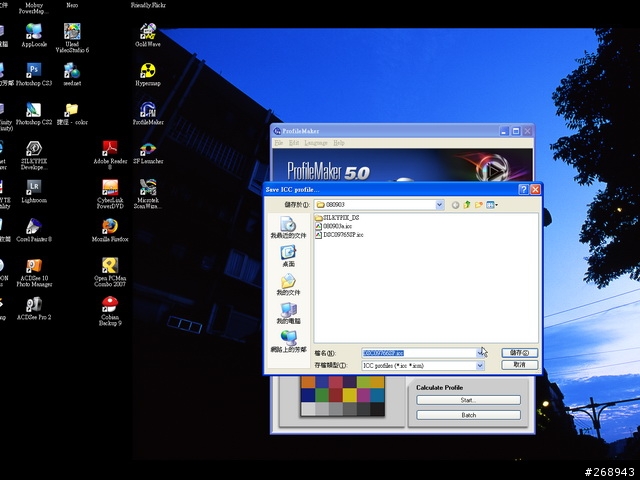Image resolution: width=640 pixels, height=480 pixels.
Task: Open the SP Launcher desktop icon
Action: [x=148, y=153]
